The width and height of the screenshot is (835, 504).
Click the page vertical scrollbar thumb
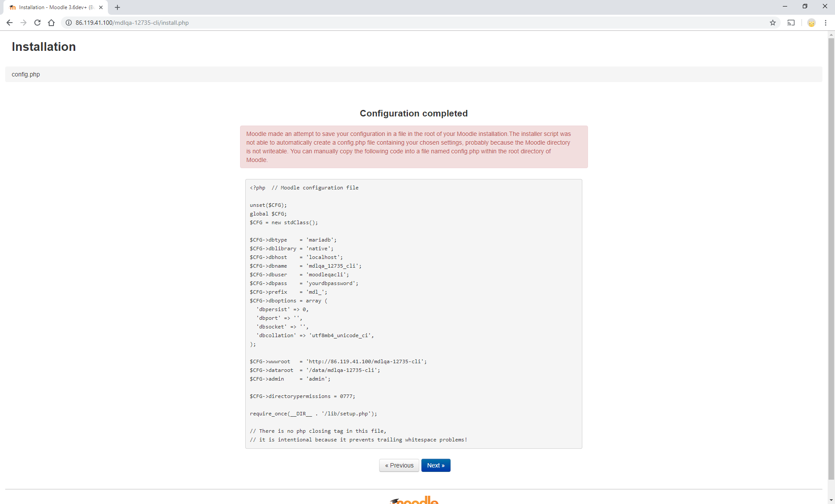click(831, 258)
